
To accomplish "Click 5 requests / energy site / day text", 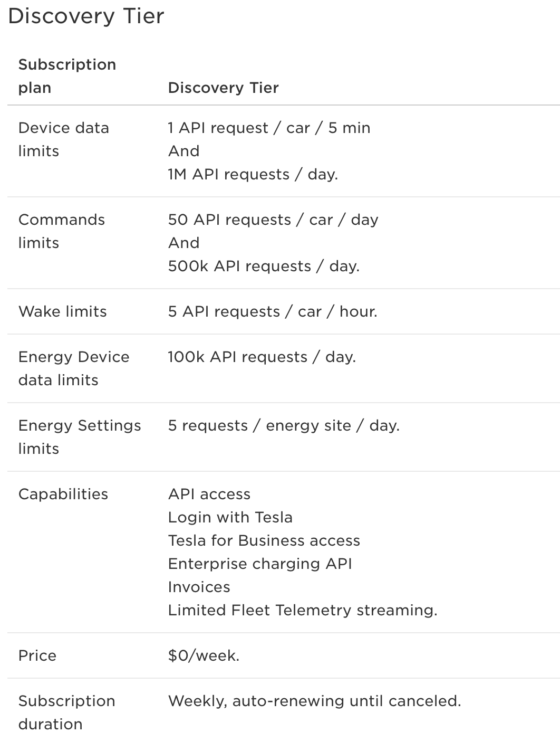I will [x=284, y=425].
